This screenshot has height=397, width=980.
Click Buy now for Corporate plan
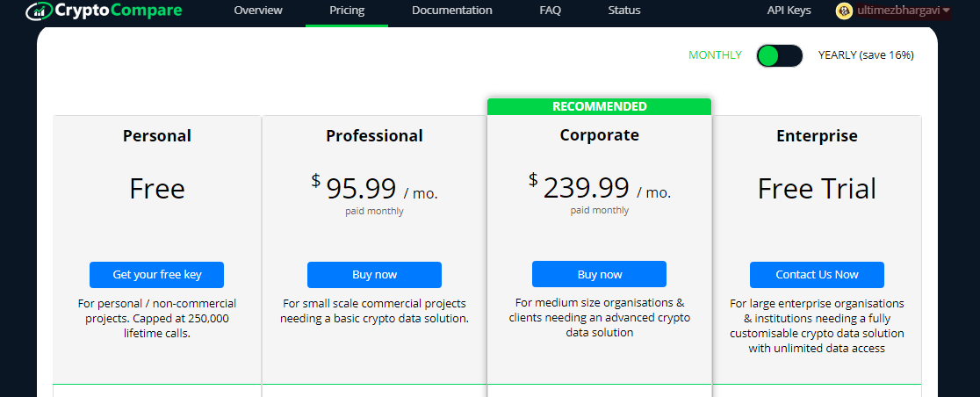point(599,274)
